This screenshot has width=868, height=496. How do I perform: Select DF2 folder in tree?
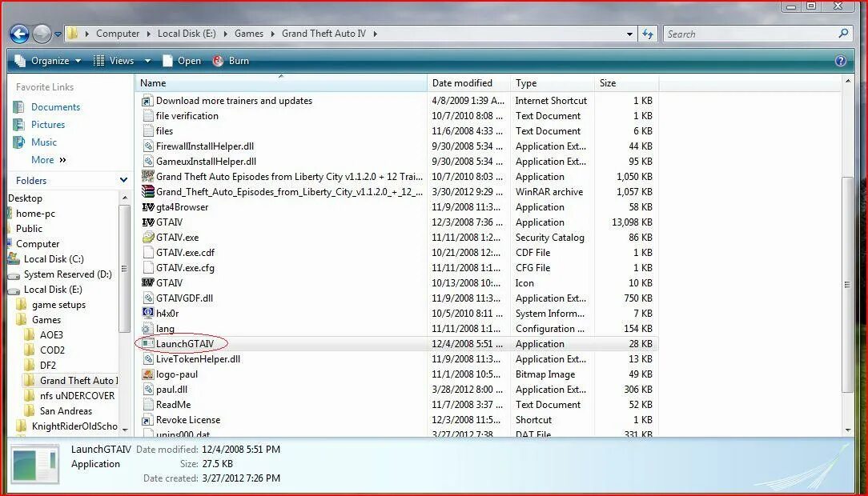click(x=47, y=366)
